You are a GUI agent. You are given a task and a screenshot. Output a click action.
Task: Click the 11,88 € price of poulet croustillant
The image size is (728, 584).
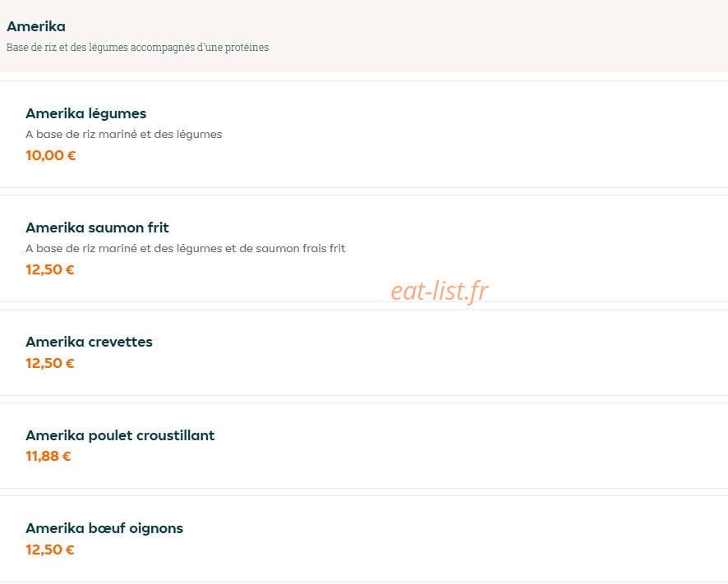(48, 456)
